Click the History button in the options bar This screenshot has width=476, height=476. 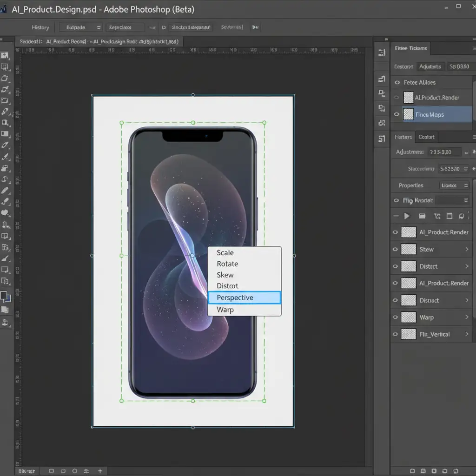40,27
